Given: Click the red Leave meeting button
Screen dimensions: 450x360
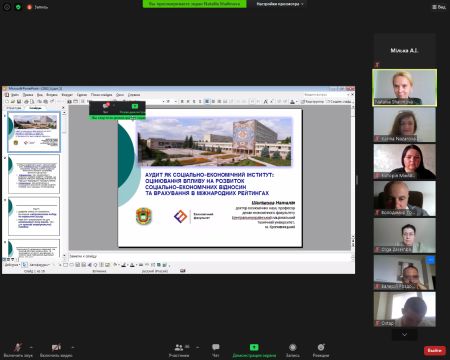Looking at the screenshot, I should pos(435,350).
